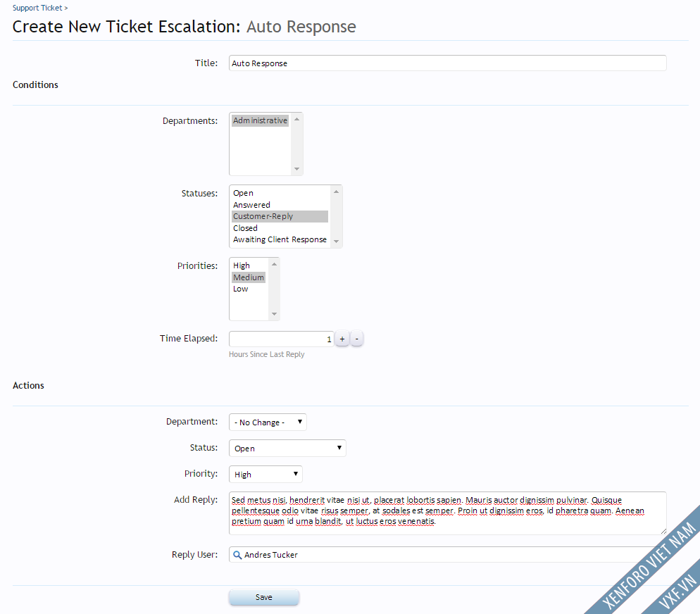The height and width of the screenshot is (614, 700).
Task: Select Closed status in the list
Action: click(246, 228)
